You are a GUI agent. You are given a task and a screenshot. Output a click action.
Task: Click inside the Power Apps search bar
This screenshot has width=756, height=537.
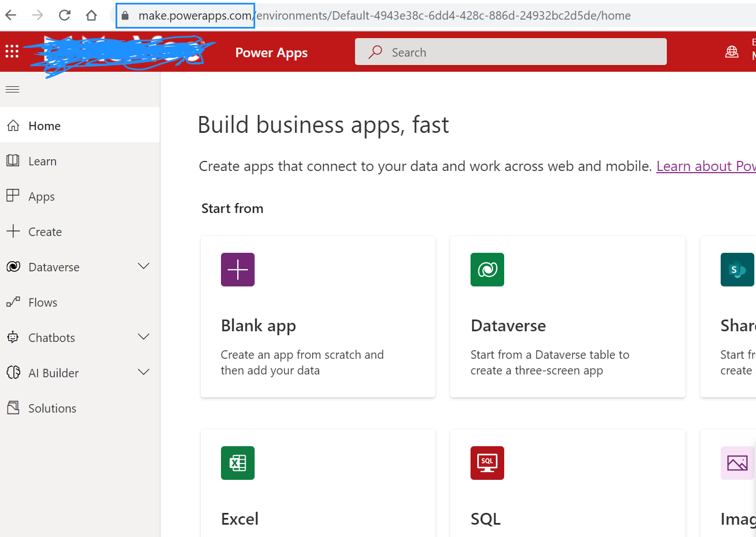point(510,51)
